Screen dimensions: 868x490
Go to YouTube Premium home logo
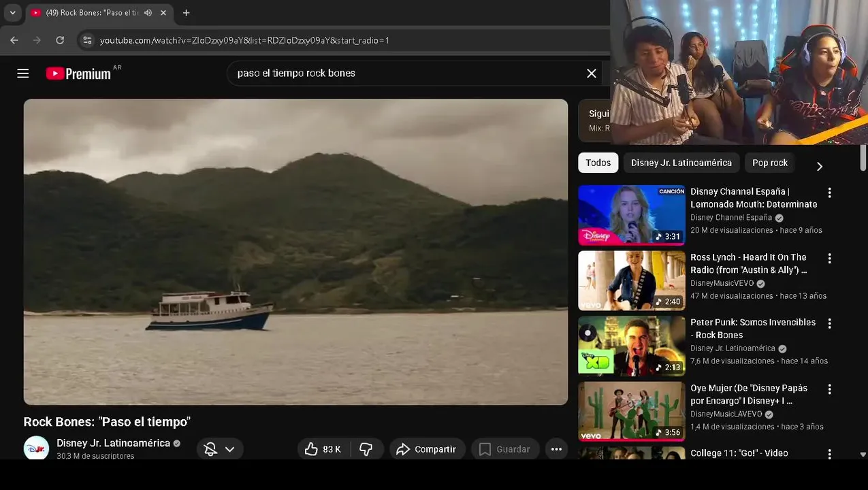[x=78, y=73]
